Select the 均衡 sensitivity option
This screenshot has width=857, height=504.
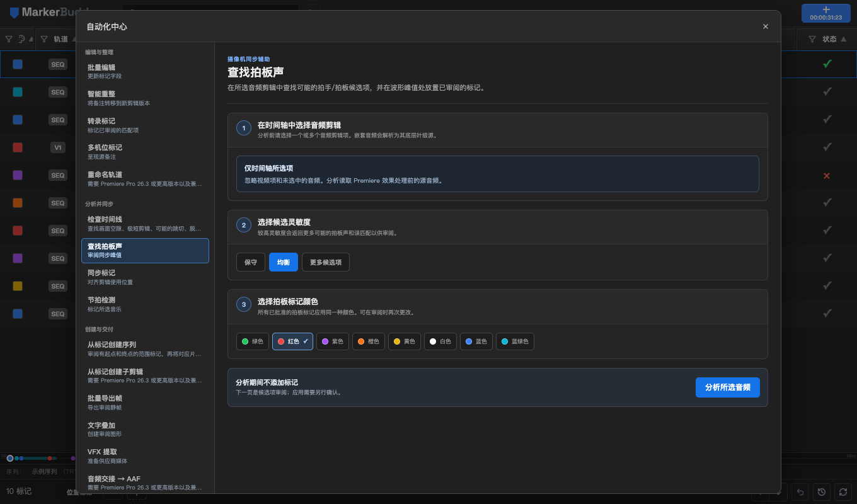coord(284,262)
